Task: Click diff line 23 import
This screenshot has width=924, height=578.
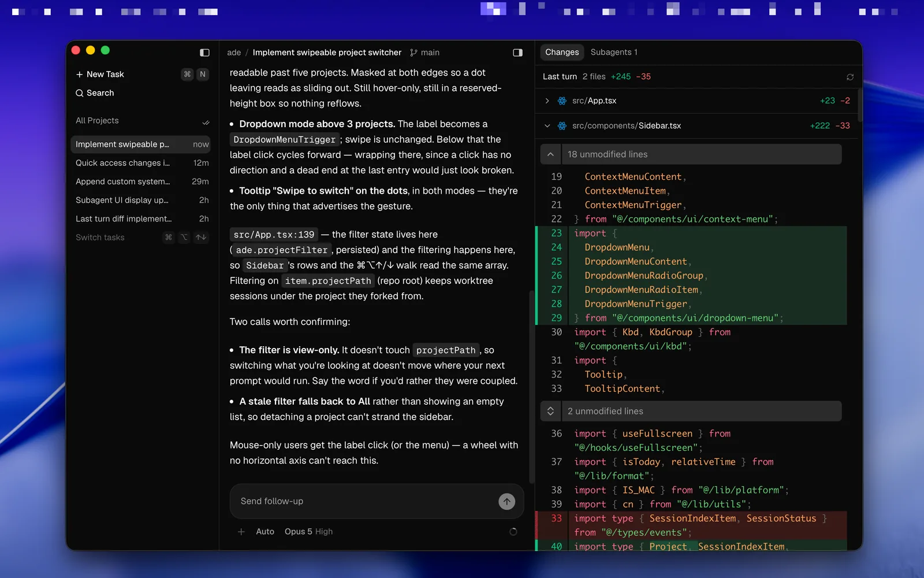Action: coord(692,234)
